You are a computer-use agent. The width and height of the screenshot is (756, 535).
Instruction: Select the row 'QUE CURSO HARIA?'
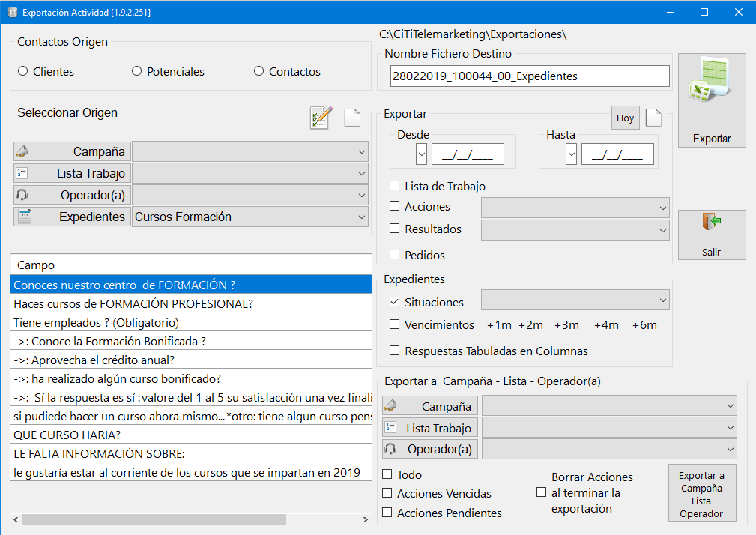tap(191, 435)
